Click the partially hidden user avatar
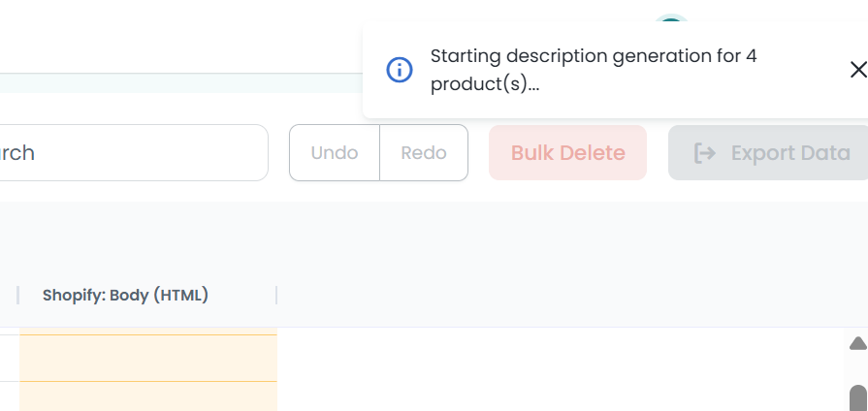 pyautogui.click(x=670, y=21)
